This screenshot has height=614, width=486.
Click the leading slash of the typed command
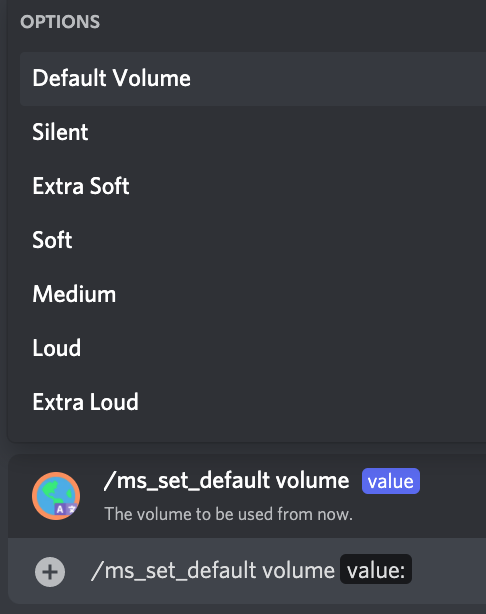tap(97, 571)
